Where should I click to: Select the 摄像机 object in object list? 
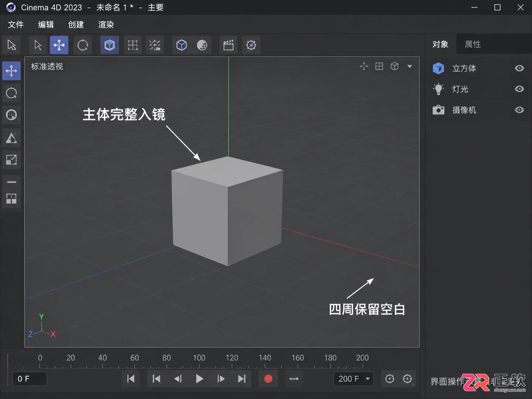(469, 110)
